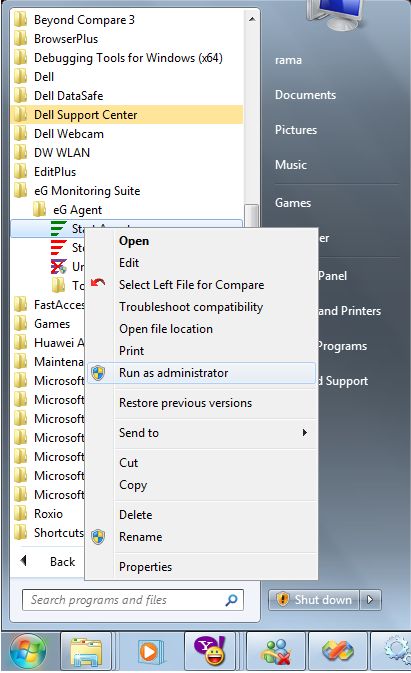Click the Windows Start orb
411x673 pixels.
point(28,652)
